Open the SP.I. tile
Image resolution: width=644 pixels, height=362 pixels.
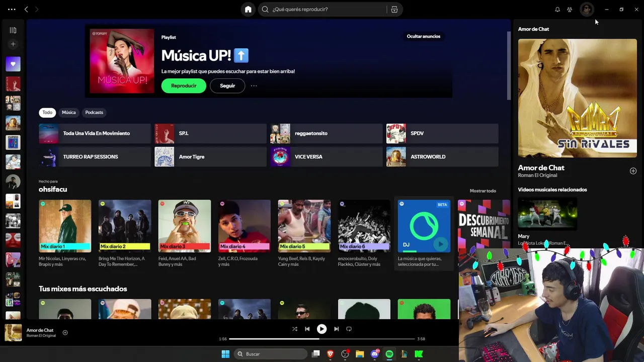pos(210,133)
